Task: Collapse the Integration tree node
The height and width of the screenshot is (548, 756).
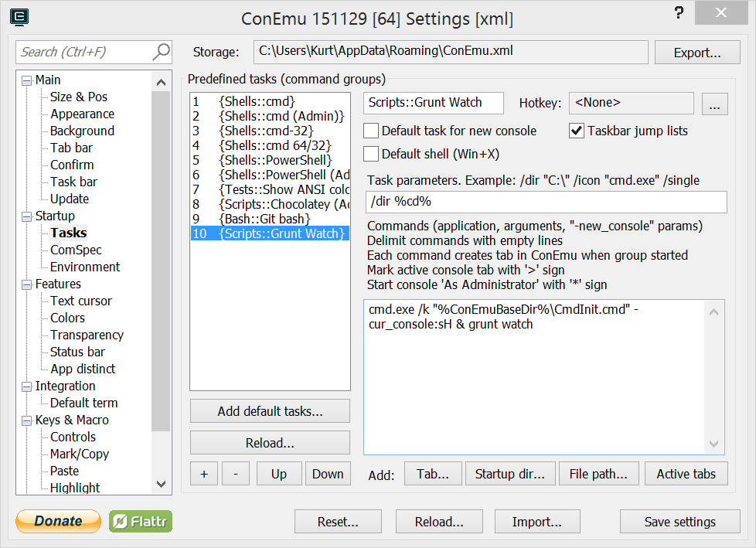Action: [x=26, y=387]
